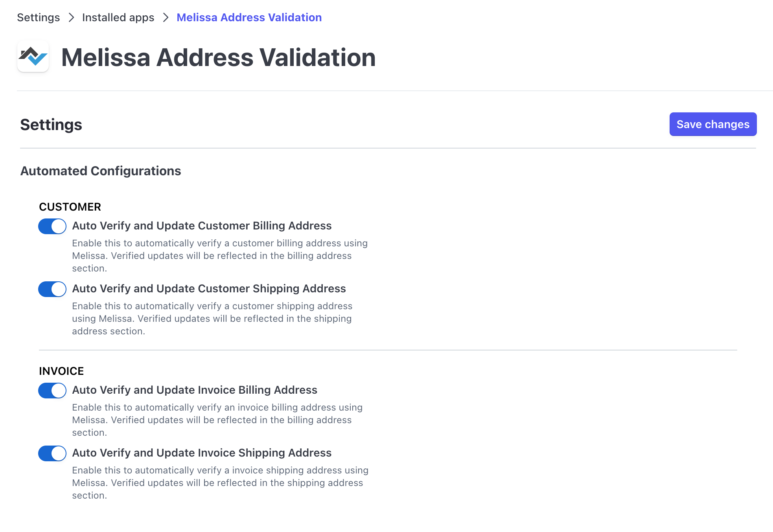Turn off Customer Shipping Address auto verify toggle
This screenshot has height=532, width=773.
pyautogui.click(x=52, y=289)
